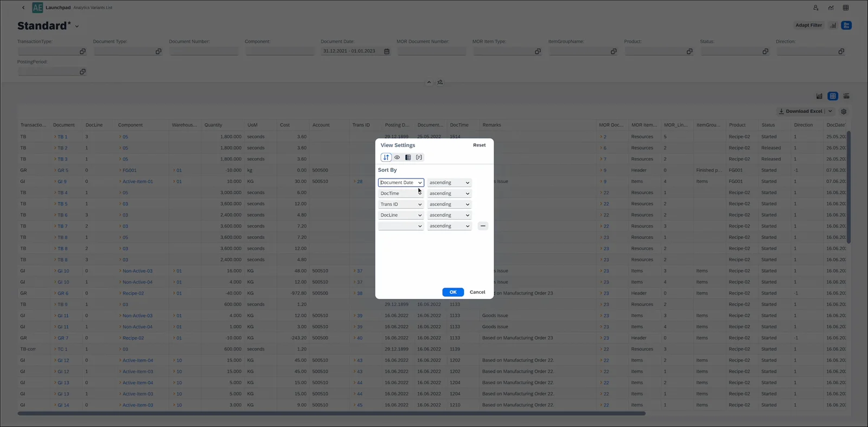Click OK in the View Settings dialog

click(x=453, y=292)
